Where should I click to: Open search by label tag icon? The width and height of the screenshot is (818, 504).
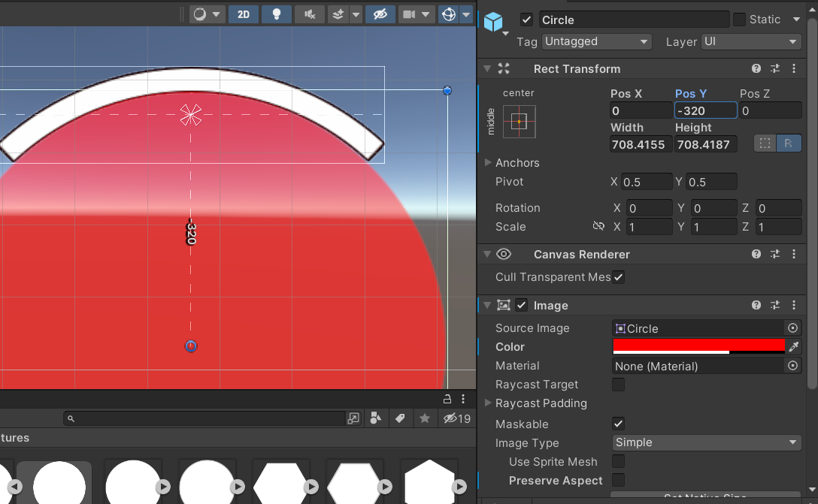[x=400, y=418]
